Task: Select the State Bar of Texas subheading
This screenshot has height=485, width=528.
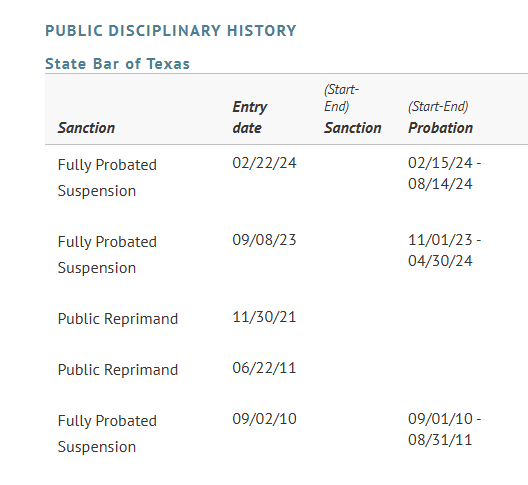Action: tap(118, 64)
